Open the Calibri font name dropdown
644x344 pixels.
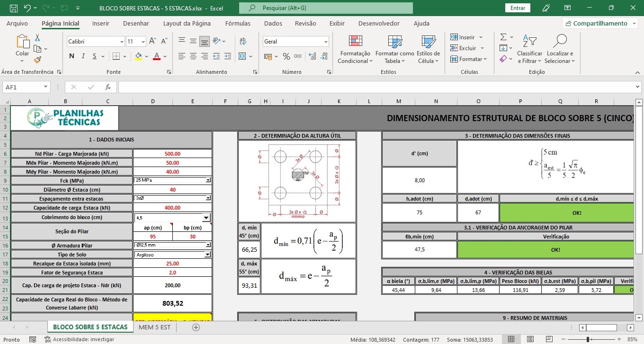coord(121,42)
